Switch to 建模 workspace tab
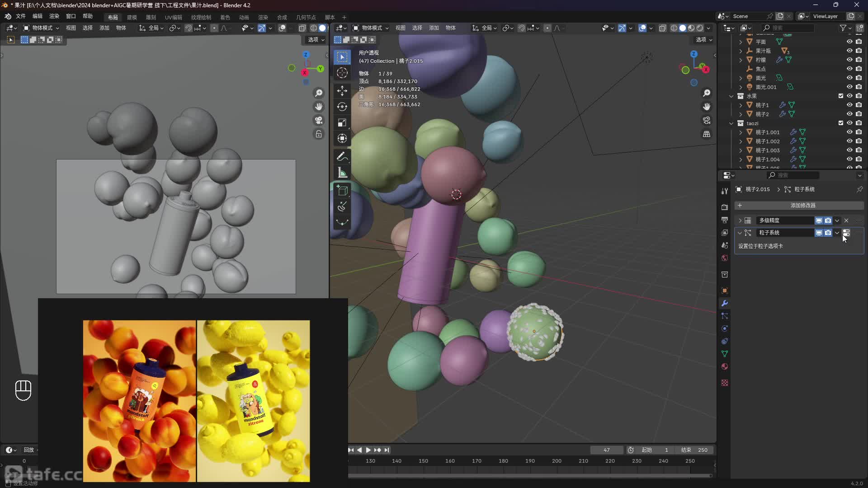868x488 pixels. pyautogui.click(x=132, y=17)
